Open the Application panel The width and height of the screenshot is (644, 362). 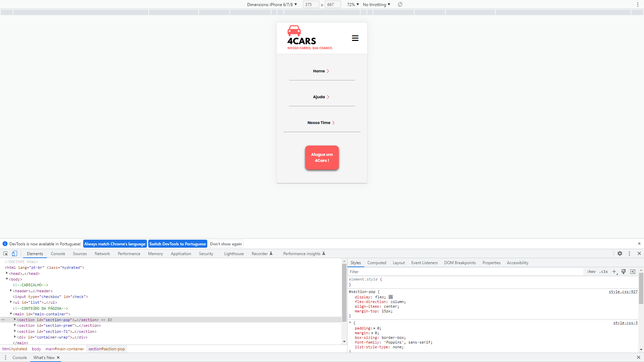181,254
